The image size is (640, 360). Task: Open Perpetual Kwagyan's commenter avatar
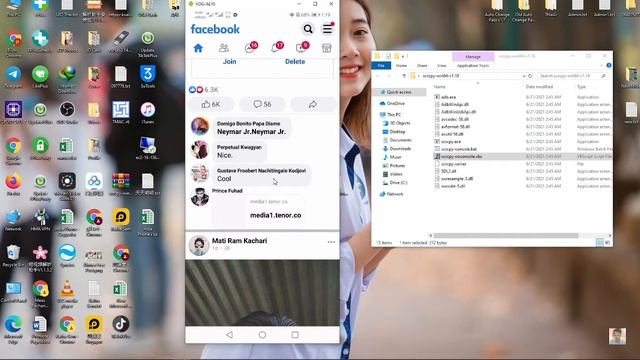pyautogui.click(x=200, y=150)
